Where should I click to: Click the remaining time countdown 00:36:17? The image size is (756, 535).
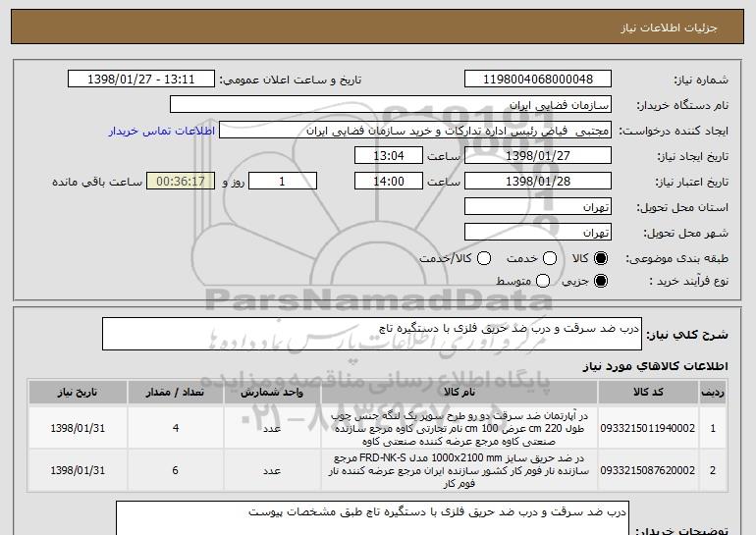point(181,182)
